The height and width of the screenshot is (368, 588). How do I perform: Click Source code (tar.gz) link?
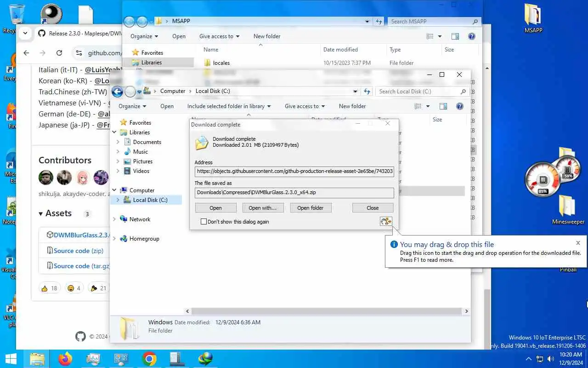pyautogui.click(x=81, y=266)
